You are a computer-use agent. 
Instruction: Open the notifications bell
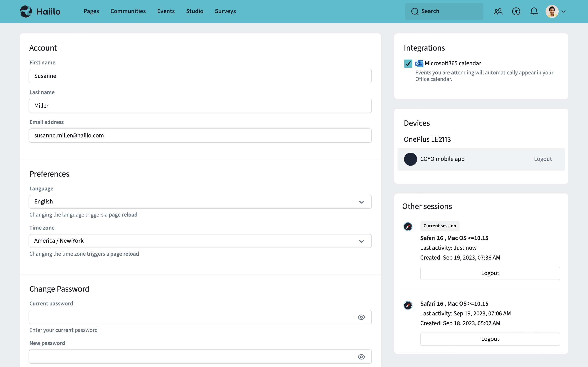coord(534,11)
